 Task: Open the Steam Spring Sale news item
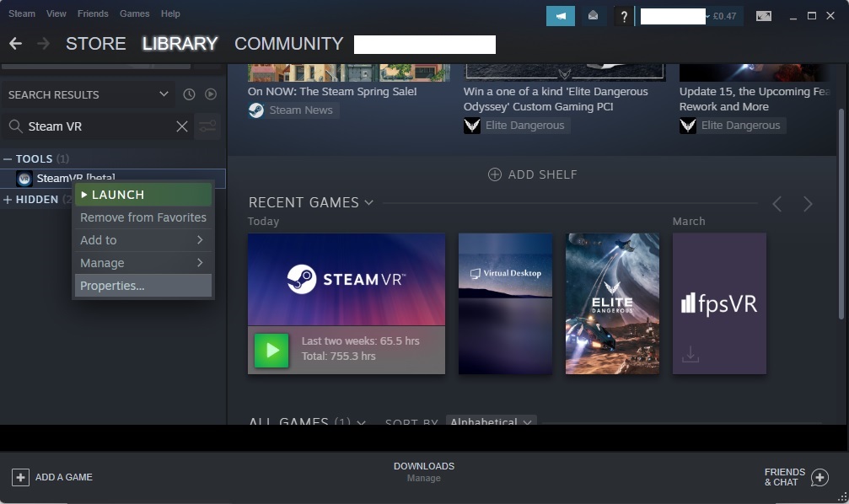point(332,92)
